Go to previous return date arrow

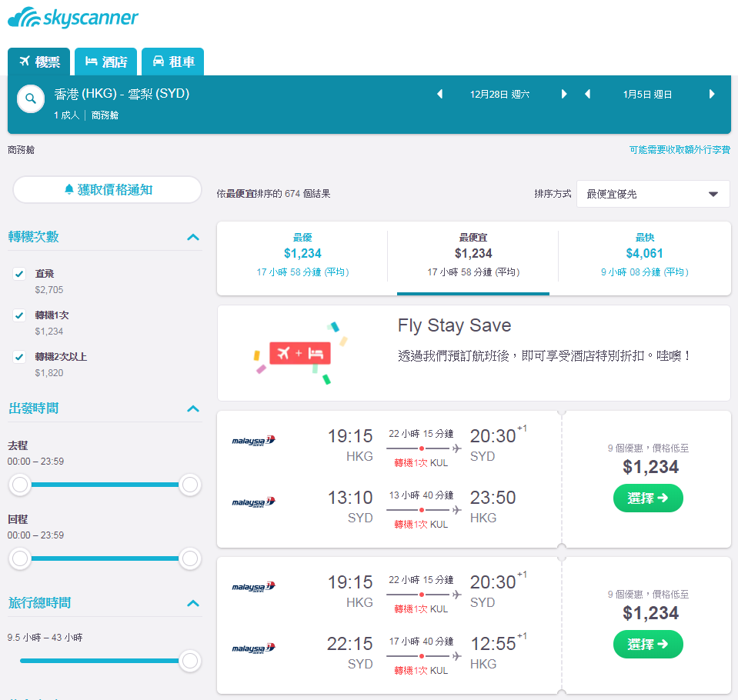(587, 94)
